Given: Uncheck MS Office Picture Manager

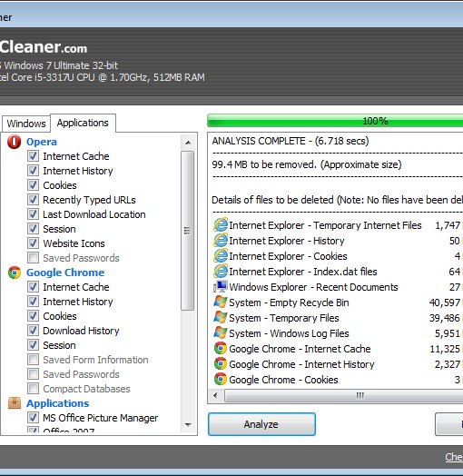Looking at the screenshot, I should point(33,418).
